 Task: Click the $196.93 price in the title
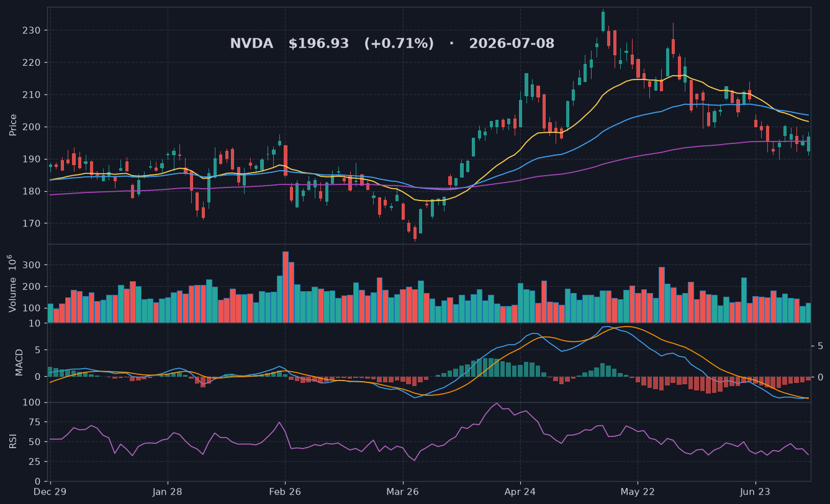318,44
